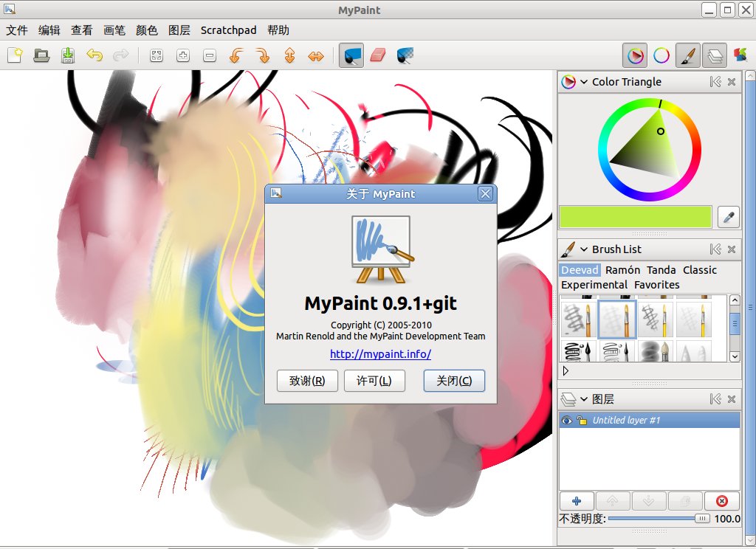The height and width of the screenshot is (549, 756).
Task: Click the 致谢(R) credits button
Action: pos(307,381)
